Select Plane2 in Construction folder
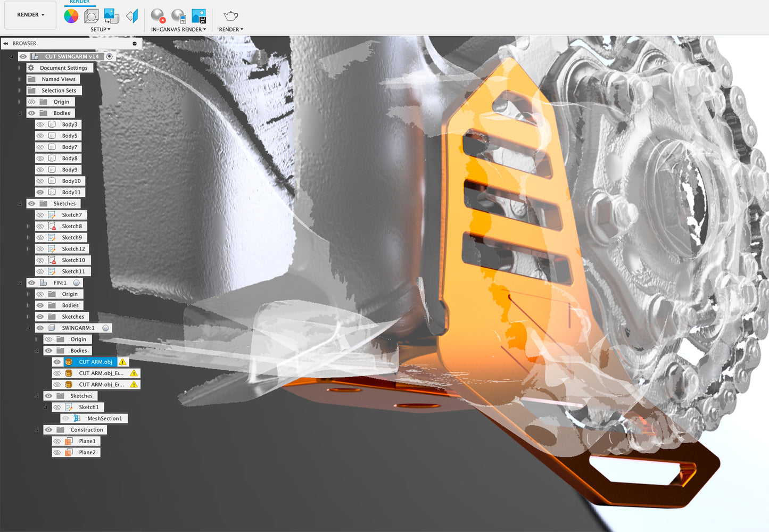 87,452
